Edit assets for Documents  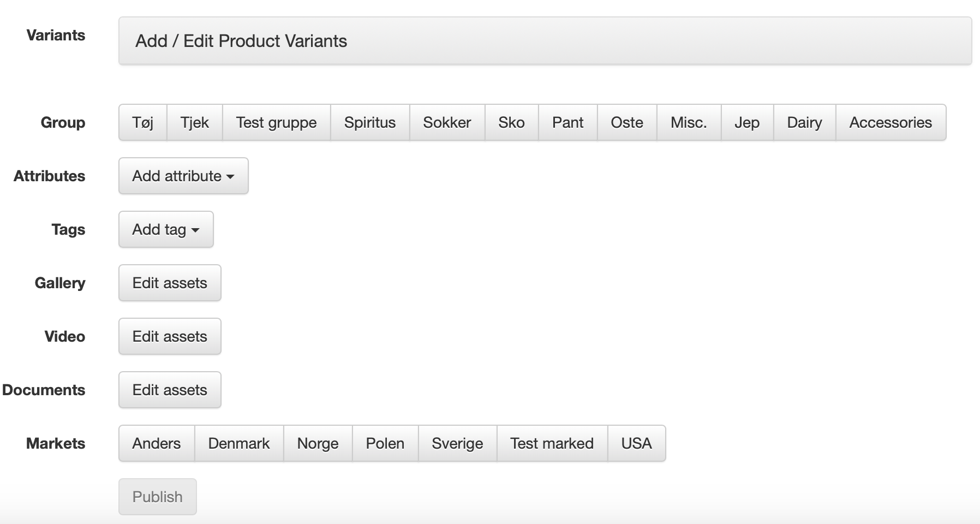(170, 390)
